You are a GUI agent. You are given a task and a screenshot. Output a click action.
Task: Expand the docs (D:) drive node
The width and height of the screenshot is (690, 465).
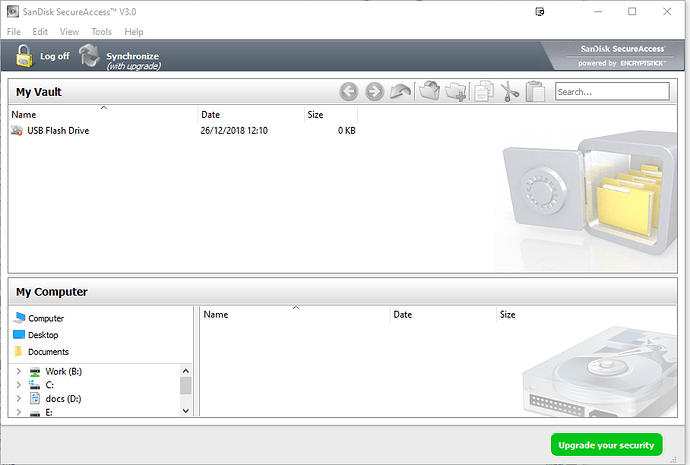[18, 399]
